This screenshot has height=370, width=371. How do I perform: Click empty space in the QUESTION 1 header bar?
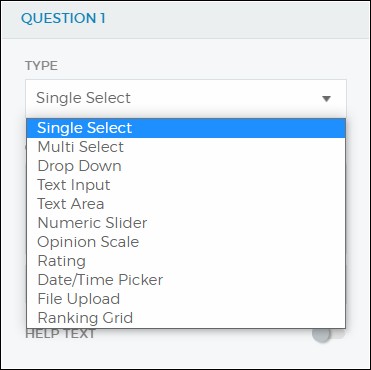click(x=233, y=19)
